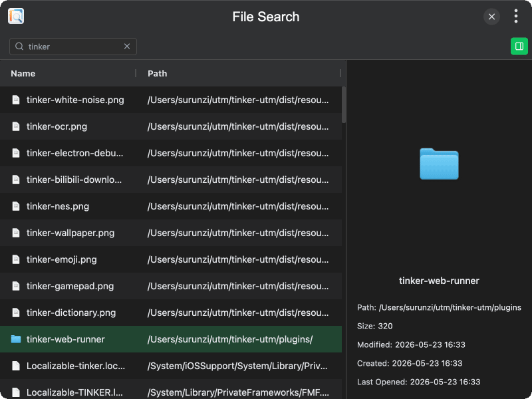The height and width of the screenshot is (399, 532).
Task: Focus the tinker search input field
Action: click(73, 47)
